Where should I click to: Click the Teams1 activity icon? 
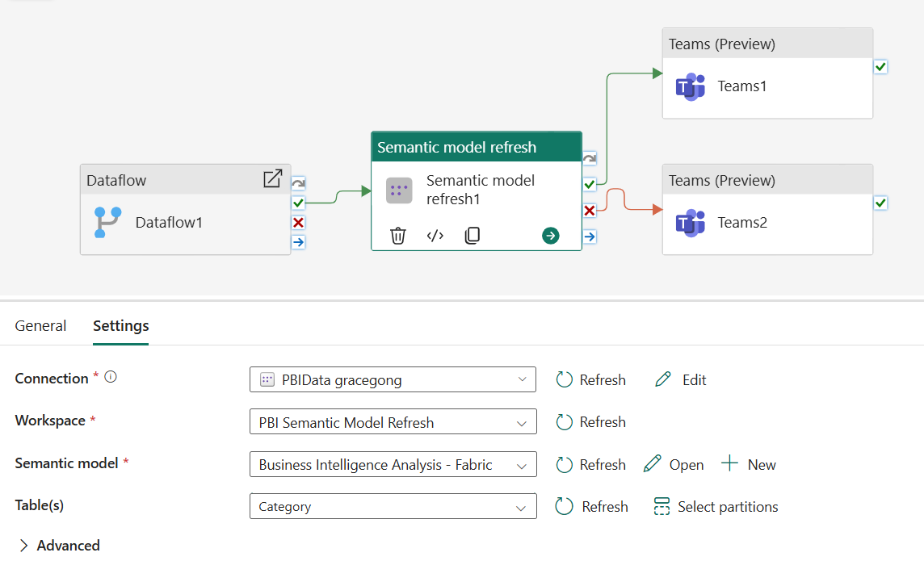[691, 86]
